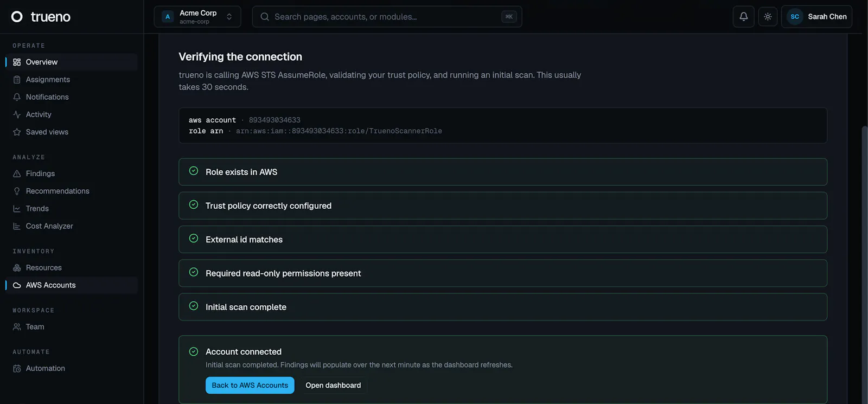This screenshot has width=868, height=404.
Task: Click the Account connected title
Action: pos(244,351)
